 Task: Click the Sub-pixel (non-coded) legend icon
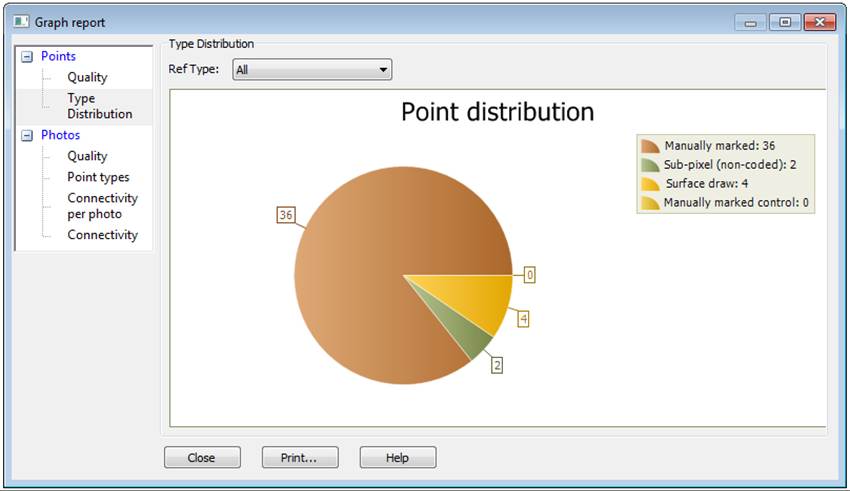[650, 165]
